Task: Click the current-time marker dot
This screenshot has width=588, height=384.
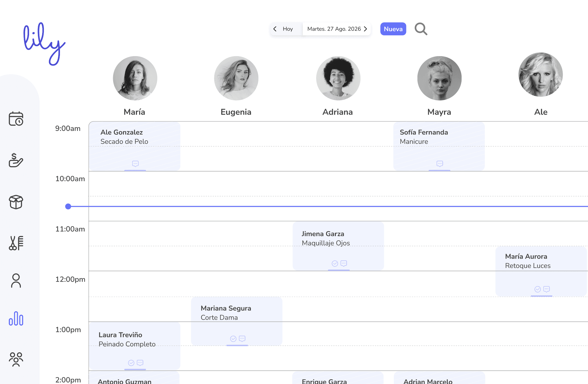Action: (68, 206)
